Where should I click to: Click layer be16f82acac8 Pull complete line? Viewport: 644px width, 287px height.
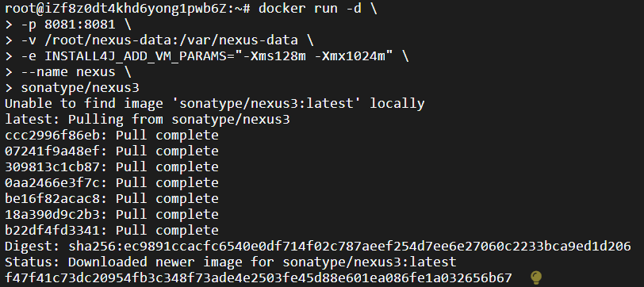(x=112, y=199)
